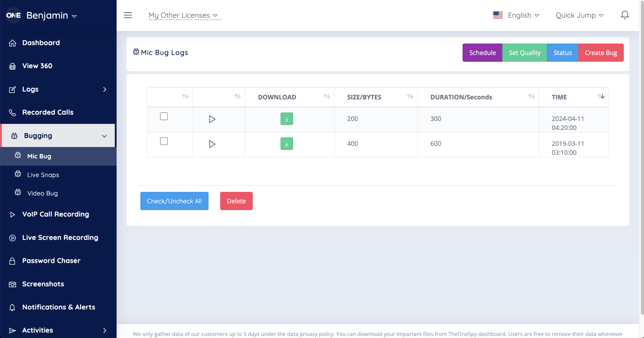Click the Recorded Calls phone icon
This screenshot has height=338, width=644.
pos(12,113)
